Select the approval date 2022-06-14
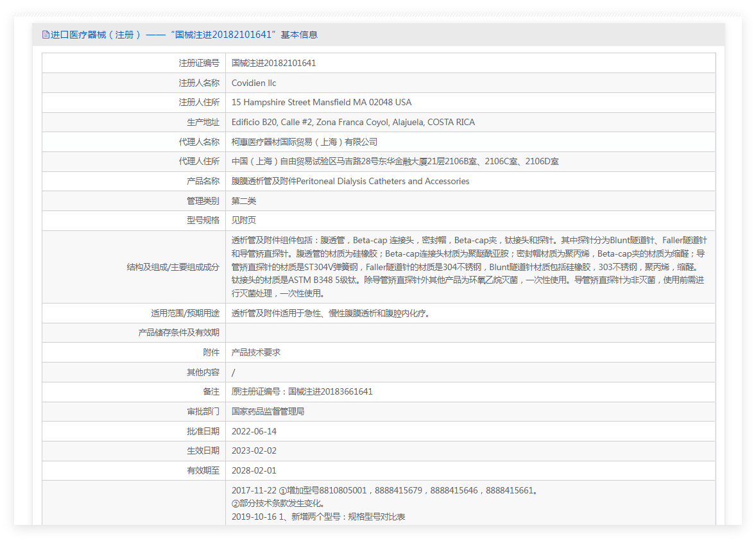756x539 pixels. pos(253,431)
